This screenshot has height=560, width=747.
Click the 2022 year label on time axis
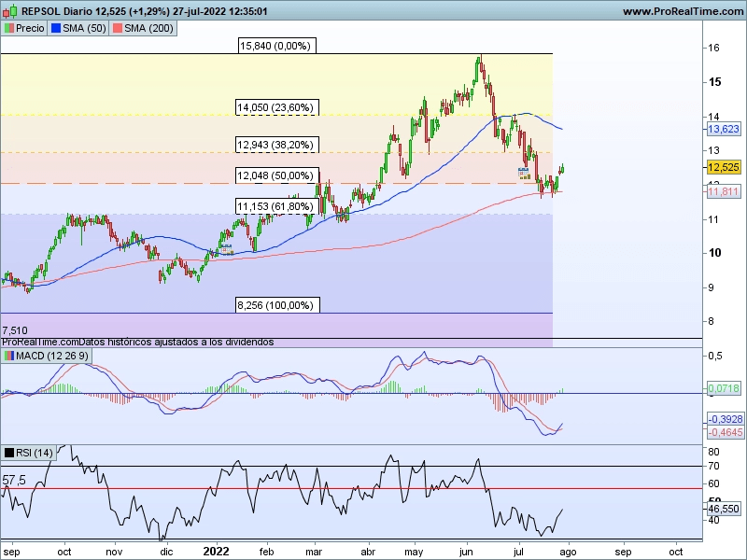[216, 552]
